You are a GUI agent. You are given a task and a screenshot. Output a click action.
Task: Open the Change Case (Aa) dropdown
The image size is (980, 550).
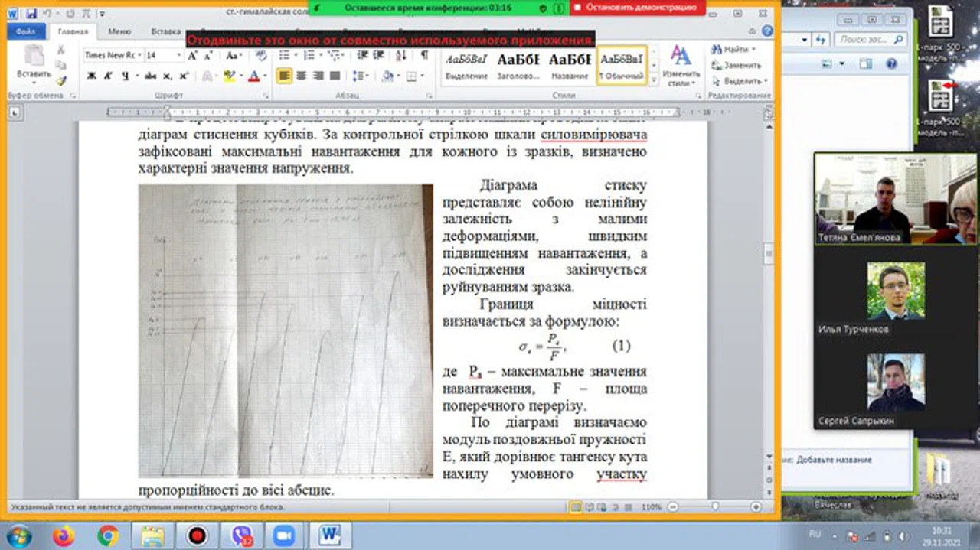pyautogui.click(x=234, y=55)
